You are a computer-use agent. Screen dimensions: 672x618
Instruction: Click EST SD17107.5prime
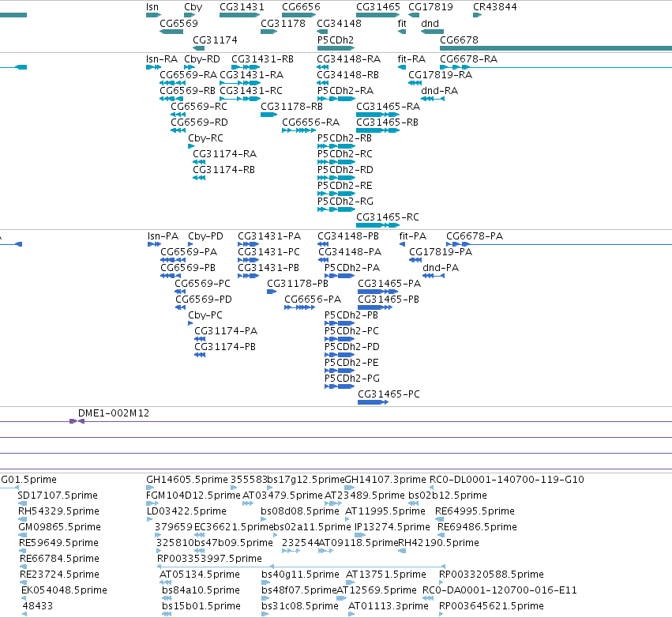pos(58,496)
